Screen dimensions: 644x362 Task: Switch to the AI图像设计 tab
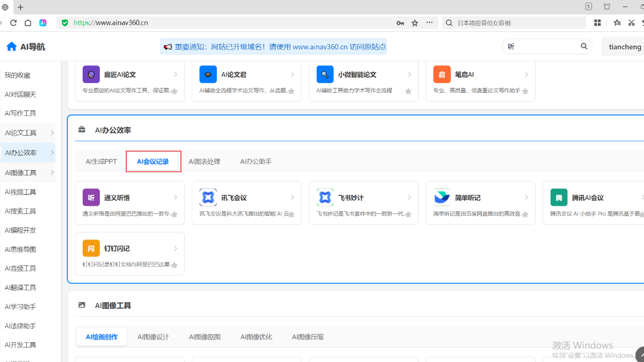point(153,337)
